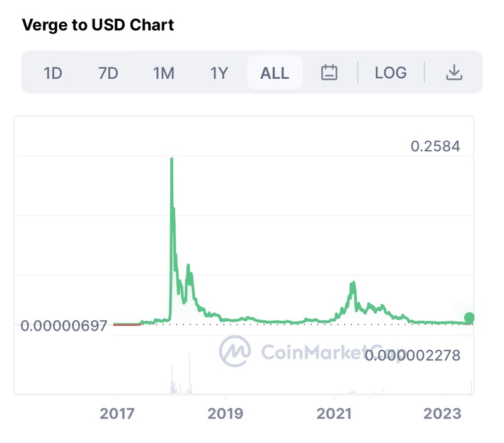Select the ALL time range tab

(275, 72)
